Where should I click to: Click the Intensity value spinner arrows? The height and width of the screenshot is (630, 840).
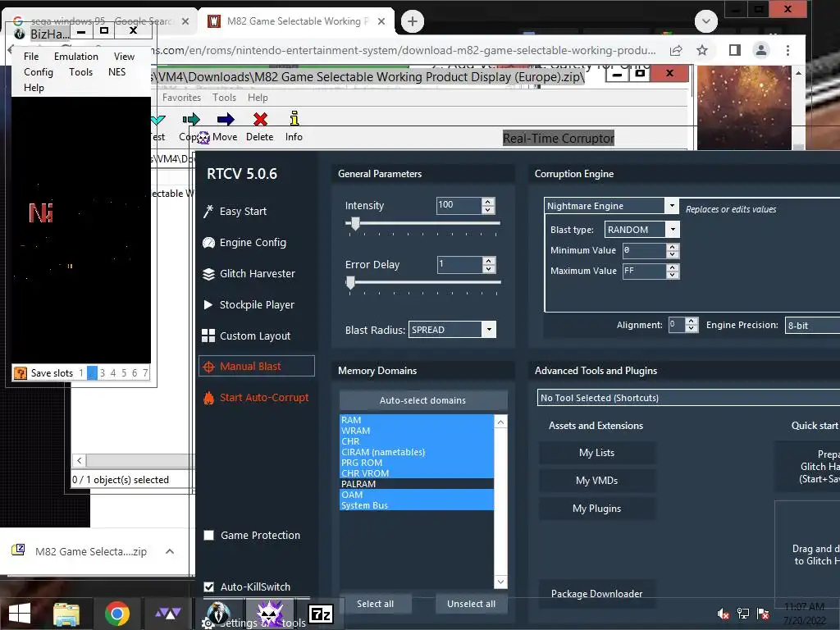pyautogui.click(x=488, y=206)
